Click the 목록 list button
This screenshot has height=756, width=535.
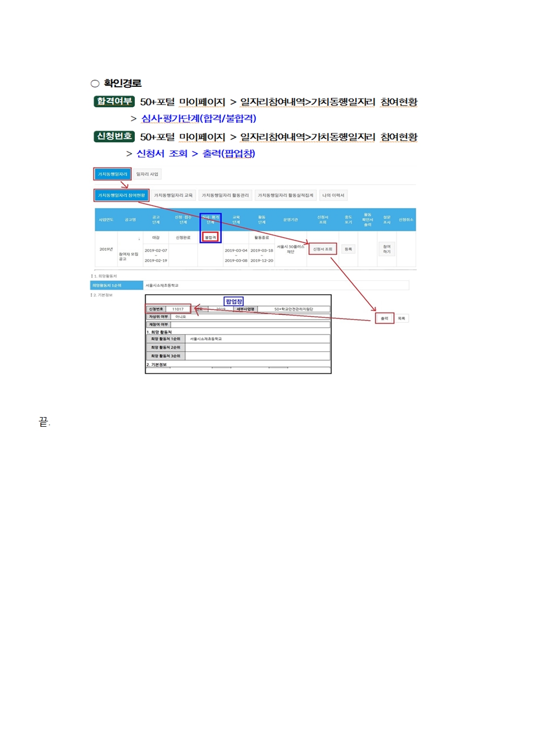(401, 318)
